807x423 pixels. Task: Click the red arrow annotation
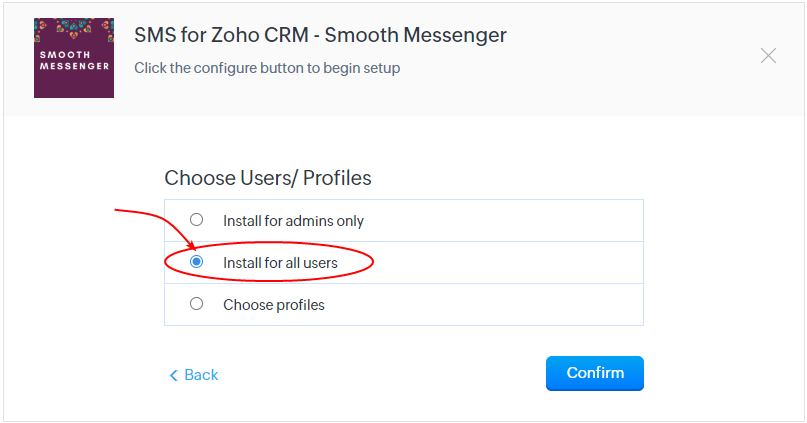[x=154, y=226]
